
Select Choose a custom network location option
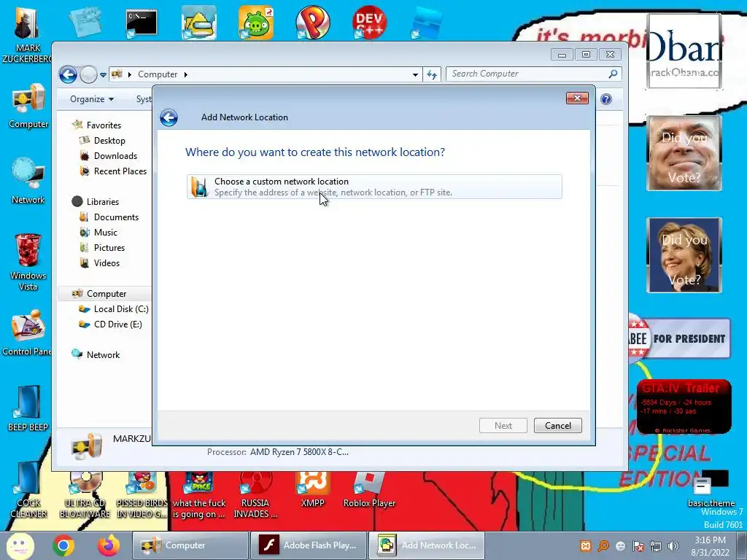[374, 187]
